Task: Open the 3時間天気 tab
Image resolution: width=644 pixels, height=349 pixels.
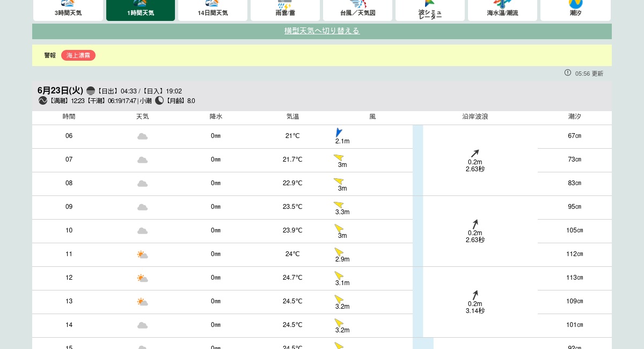Action: coord(68,10)
